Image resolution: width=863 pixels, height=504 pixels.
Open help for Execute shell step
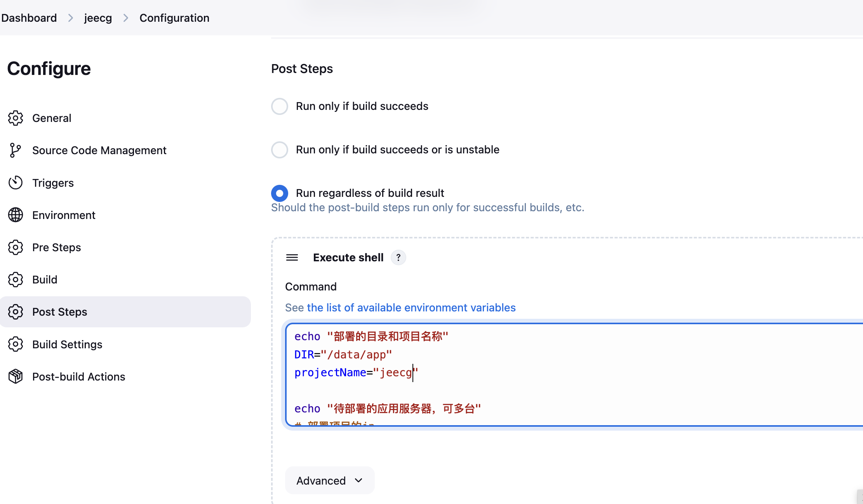click(x=398, y=257)
